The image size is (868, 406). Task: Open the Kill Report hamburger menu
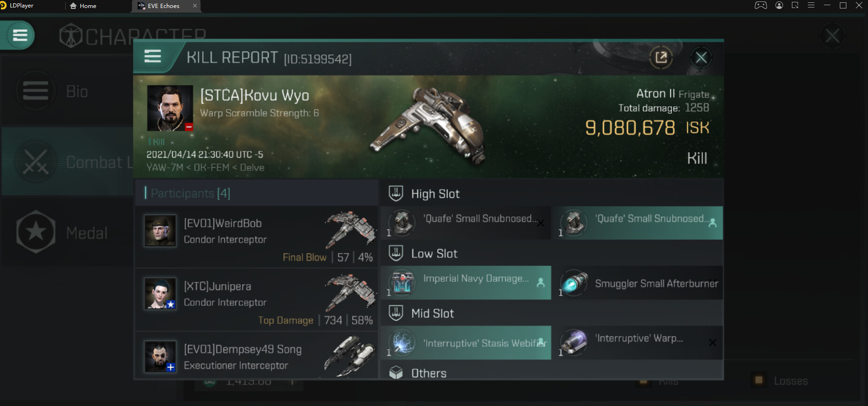tap(153, 57)
